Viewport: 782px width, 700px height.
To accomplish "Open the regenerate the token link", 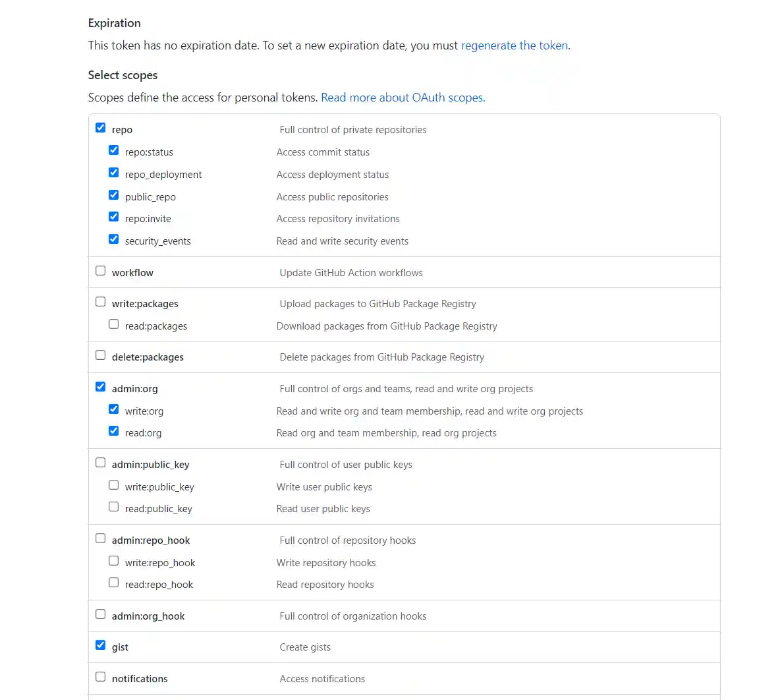I will coord(514,45).
